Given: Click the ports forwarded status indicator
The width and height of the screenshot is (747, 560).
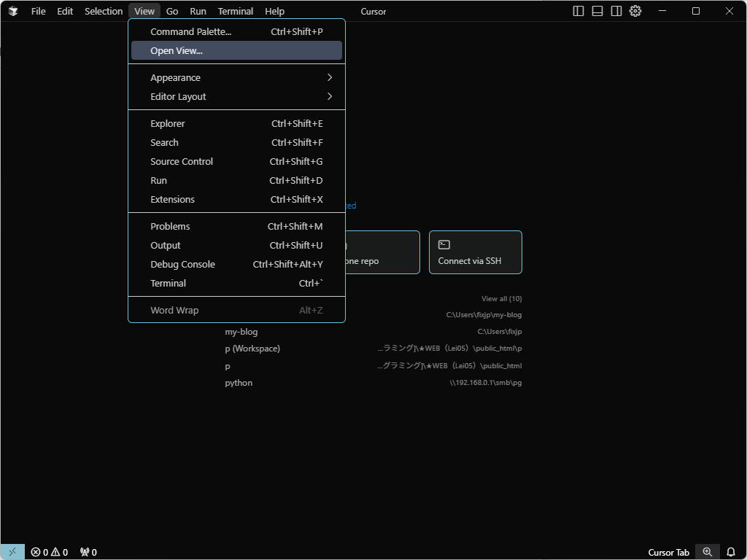Looking at the screenshot, I should (x=88, y=552).
